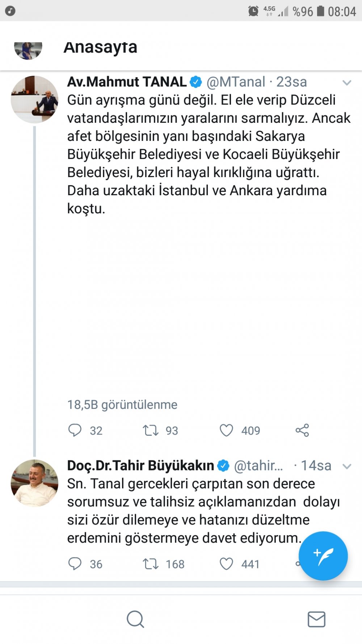Open the search tab
The width and height of the screenshot is (362, 644).
tap(135, 619)
